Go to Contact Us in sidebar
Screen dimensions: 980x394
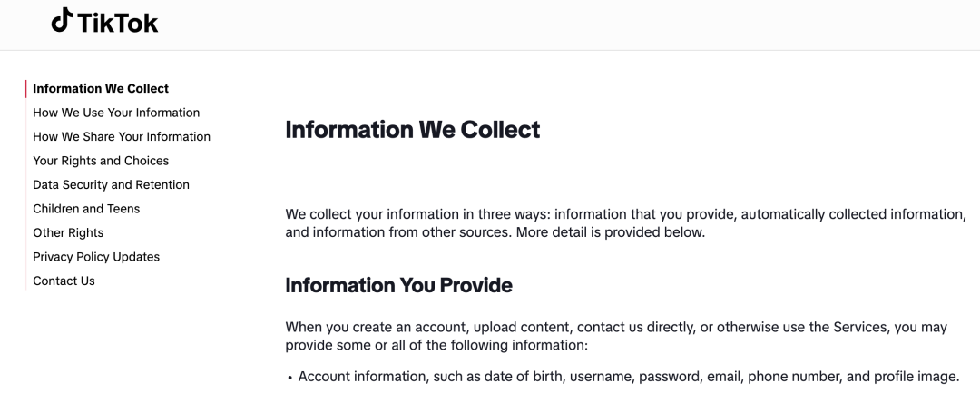[x=64, y=281]
